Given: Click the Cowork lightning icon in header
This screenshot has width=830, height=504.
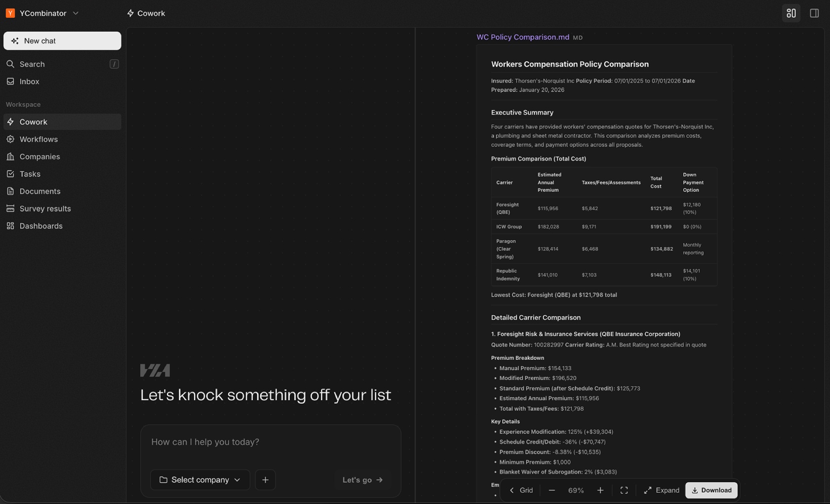Looking at the screenshot, I should pyautogui.click(x=130, y=13).
